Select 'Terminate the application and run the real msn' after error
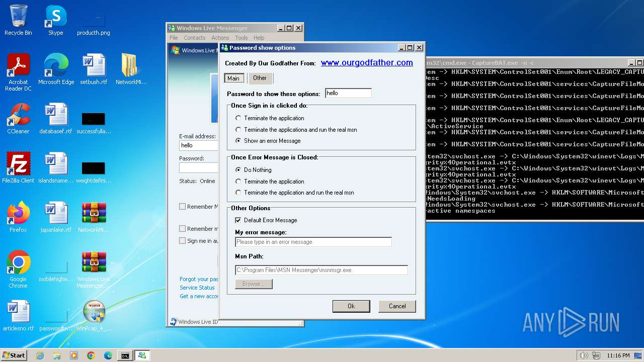644x362 pixels. click(295, 193)
